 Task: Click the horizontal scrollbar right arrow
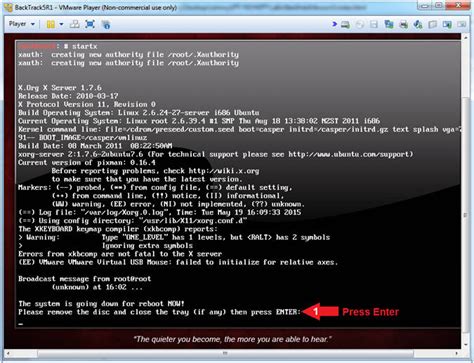click(457, 353)
